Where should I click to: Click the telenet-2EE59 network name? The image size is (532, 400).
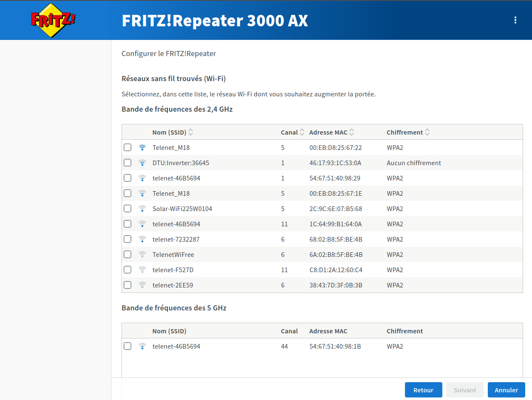pos(173,285)
